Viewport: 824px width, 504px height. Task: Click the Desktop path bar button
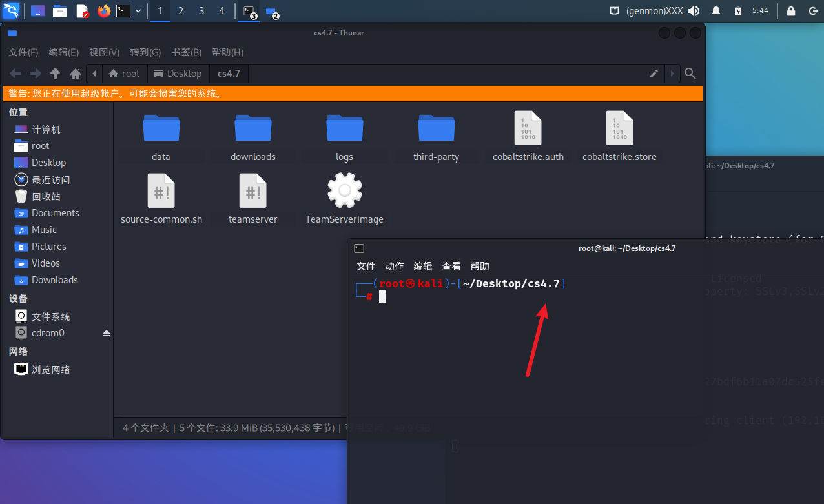(x=178, y=74)
